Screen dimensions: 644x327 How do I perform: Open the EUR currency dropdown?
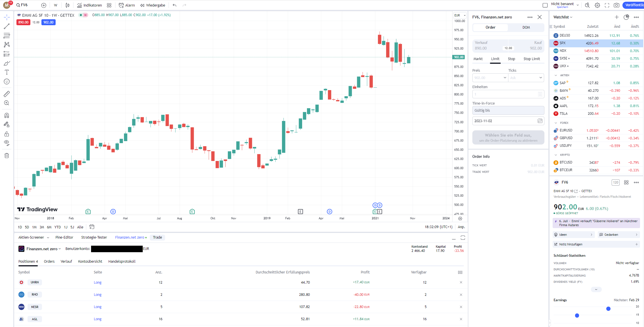[460, 15]
